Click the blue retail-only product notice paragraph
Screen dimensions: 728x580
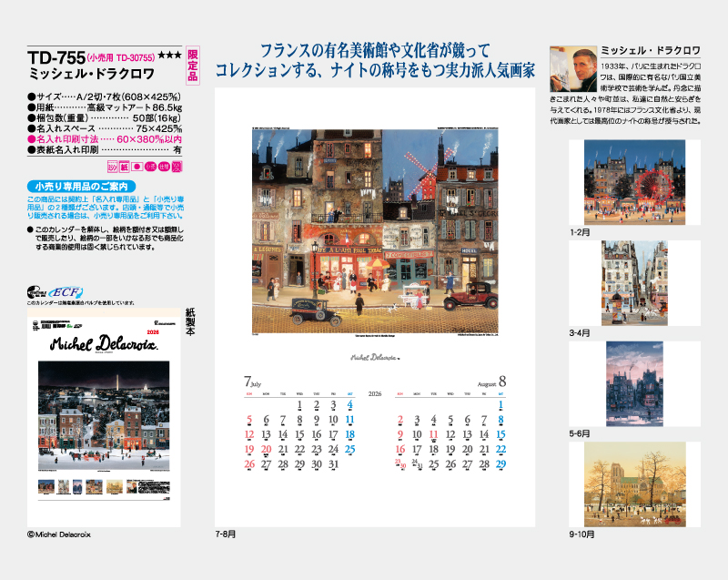(x=106, y=208)
